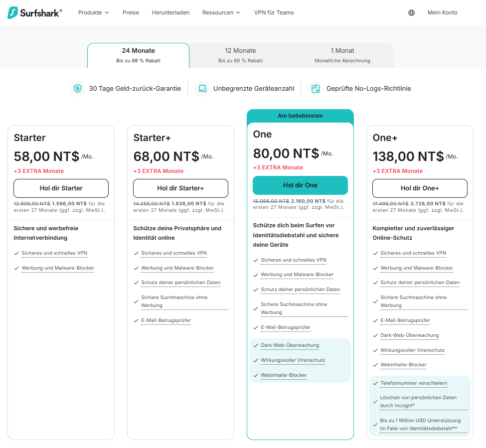Click the audited no-logs policy icon
This screenshot has height=448, width=486.
(315, 89)
